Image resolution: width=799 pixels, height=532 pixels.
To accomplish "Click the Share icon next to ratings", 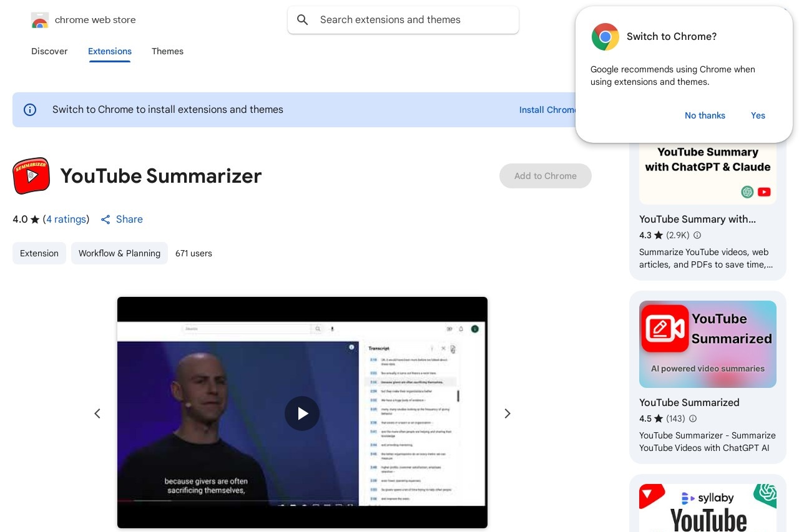I will point(105,220).
